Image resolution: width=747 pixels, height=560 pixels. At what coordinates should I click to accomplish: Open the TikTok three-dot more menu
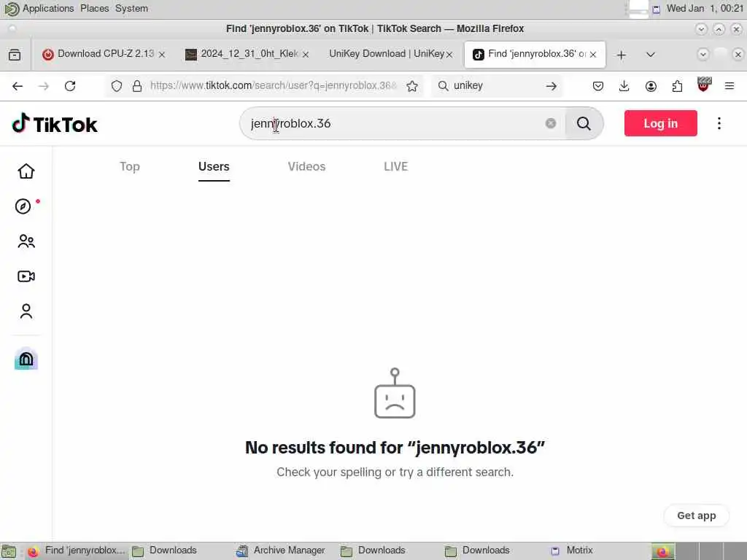[719, 123]
